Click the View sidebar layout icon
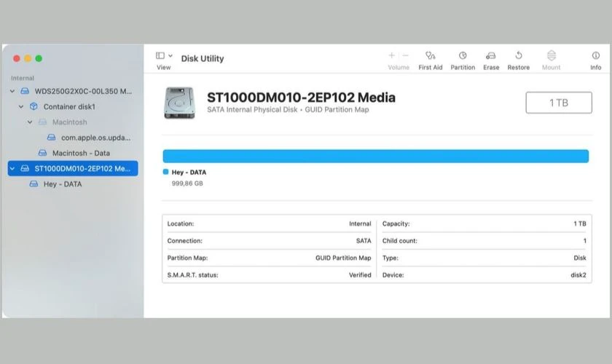The image size is (612, 364). tap(160, 55)
